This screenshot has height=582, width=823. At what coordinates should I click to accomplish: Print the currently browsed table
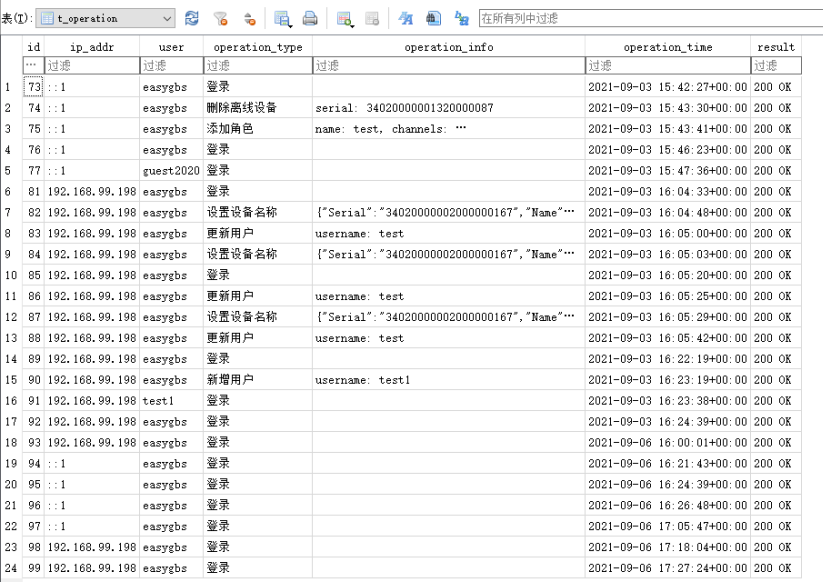click(x=310, y=19)
